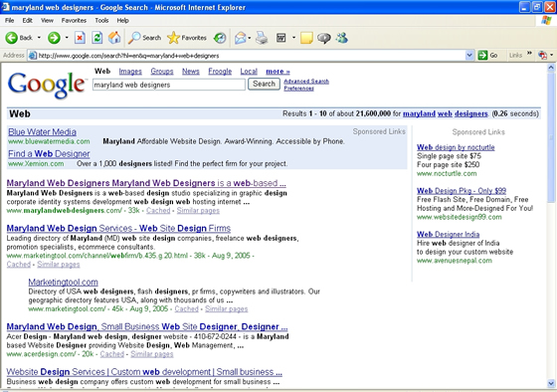Open the Discuss speech bubble icon
This screenshot has width=557, height=392.
(324, 38)
